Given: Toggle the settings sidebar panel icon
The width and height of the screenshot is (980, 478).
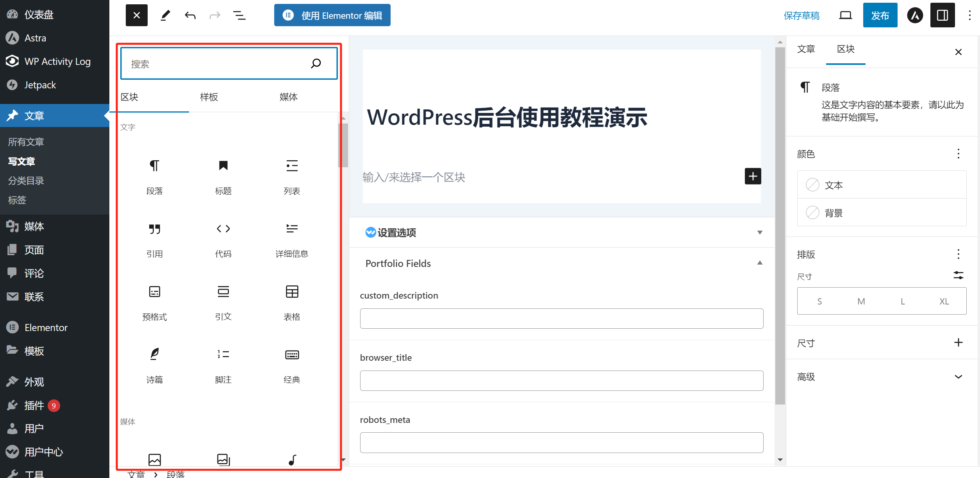Looking at the screenshot, I should [x=943, y=15].
